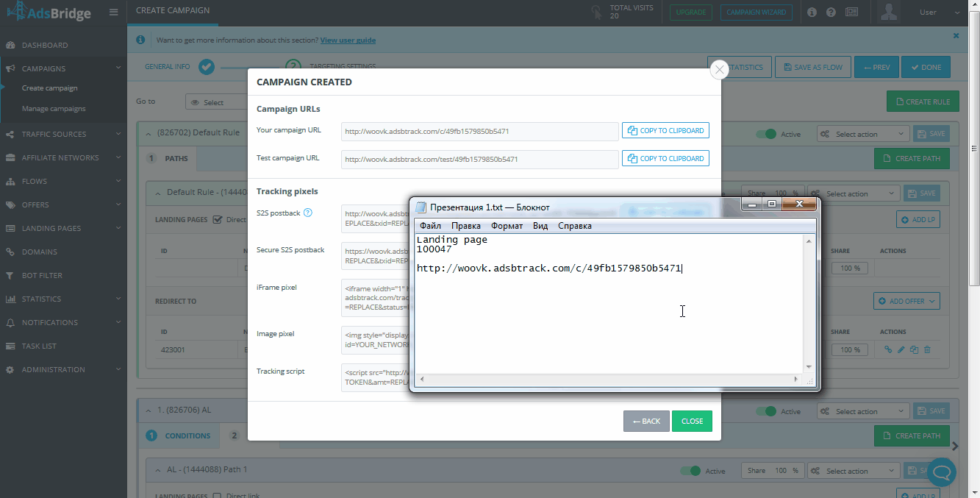
Task: Click the Notepad vertical scrollbar
Action: click(809, 304)
